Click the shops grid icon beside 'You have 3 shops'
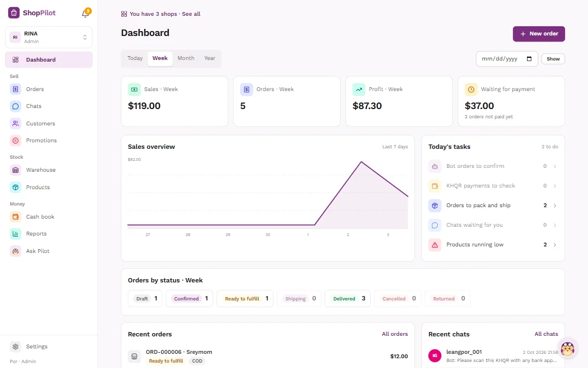Viewport: 588px width, 368px height. (124, 14)
